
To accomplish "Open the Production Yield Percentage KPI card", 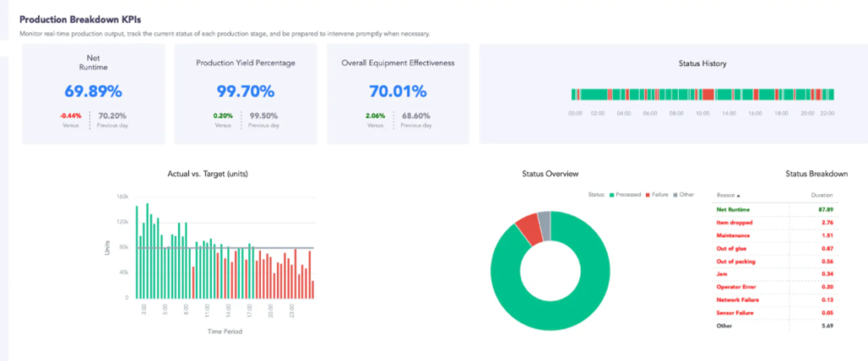I will 246,94.
